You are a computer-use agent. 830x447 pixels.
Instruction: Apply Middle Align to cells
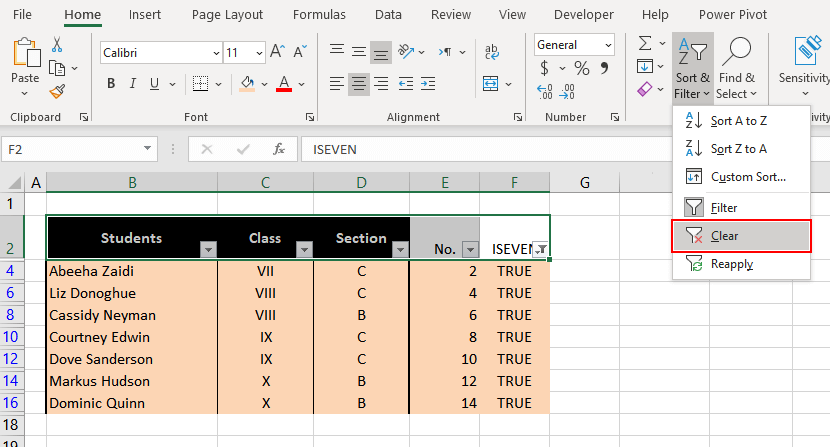tap(359, 52)
